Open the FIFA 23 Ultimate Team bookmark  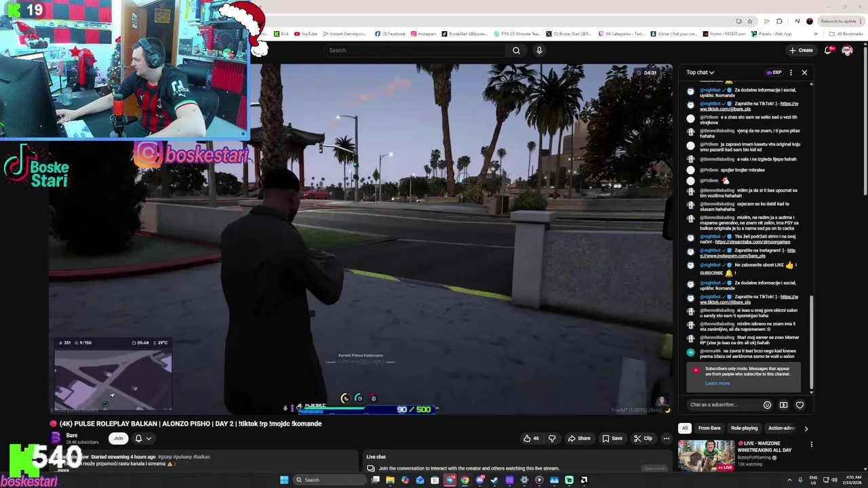[517, 34]
